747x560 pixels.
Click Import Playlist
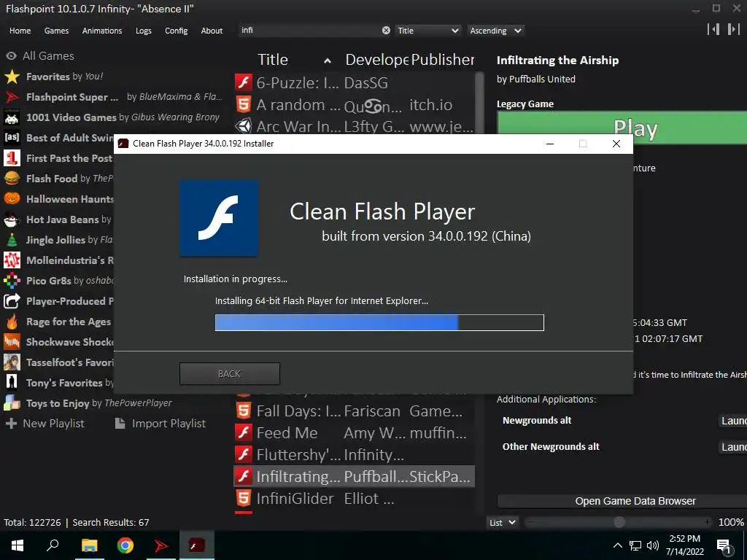(160, 424)
